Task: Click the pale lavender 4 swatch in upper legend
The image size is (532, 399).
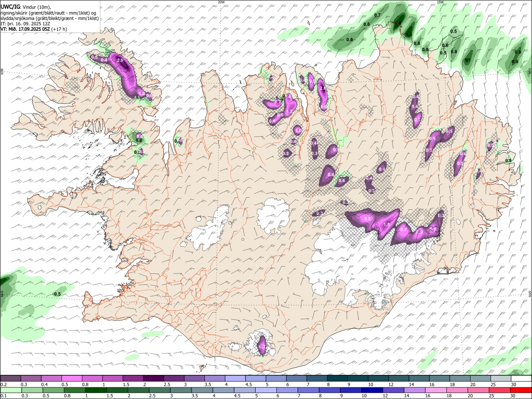Action: 234,379
